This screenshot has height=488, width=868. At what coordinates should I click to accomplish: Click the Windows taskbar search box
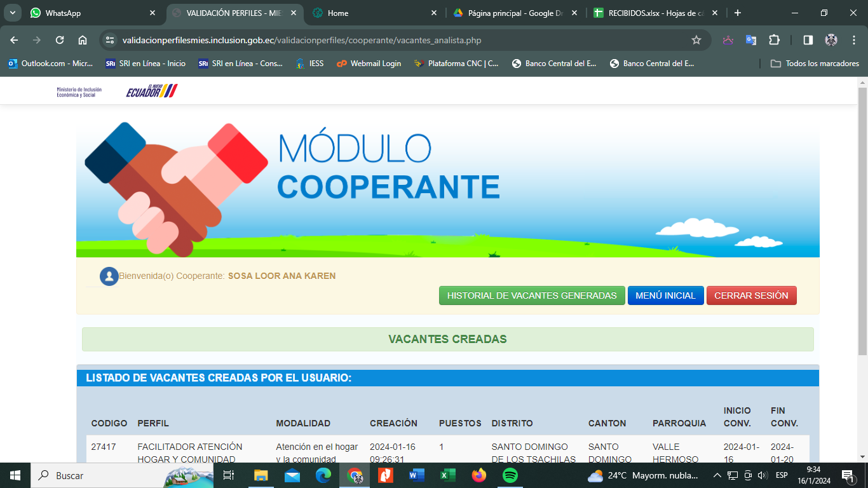(x=121, y=475)
